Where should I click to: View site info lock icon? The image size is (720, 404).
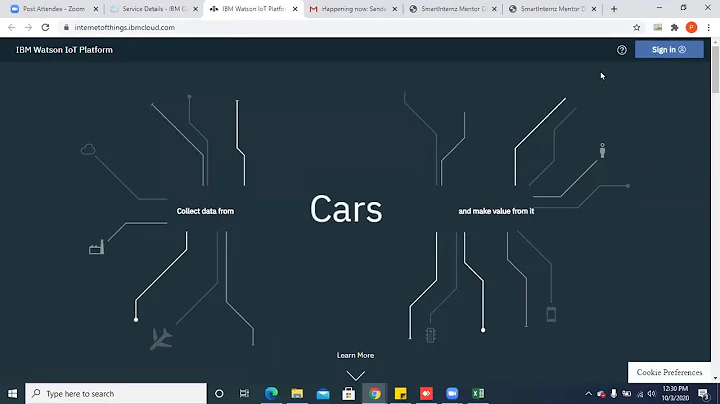pos(66,28)
